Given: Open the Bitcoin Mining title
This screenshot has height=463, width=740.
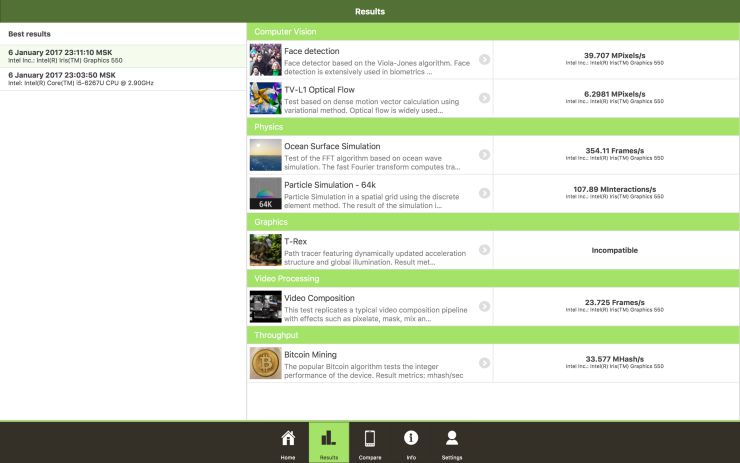Looking at the screenshot, I should [x=310, y=354].
